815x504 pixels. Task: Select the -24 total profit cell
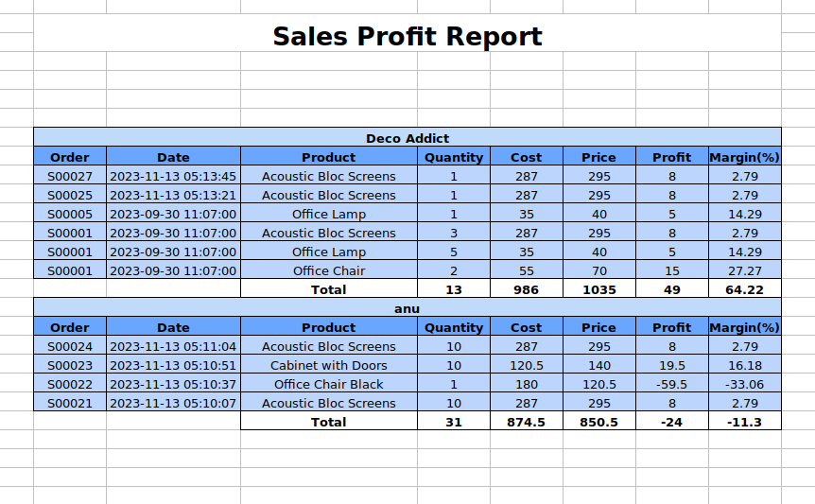671,422
